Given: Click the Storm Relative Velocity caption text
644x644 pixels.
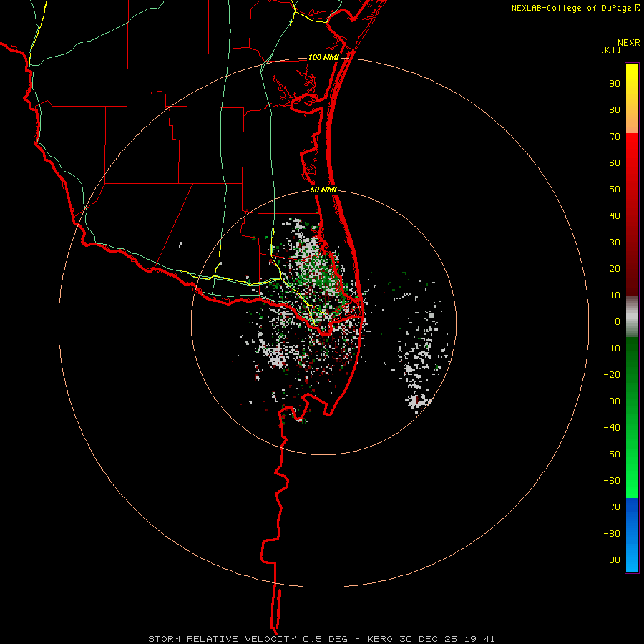Looking at the screenshot, I should 321,639.
